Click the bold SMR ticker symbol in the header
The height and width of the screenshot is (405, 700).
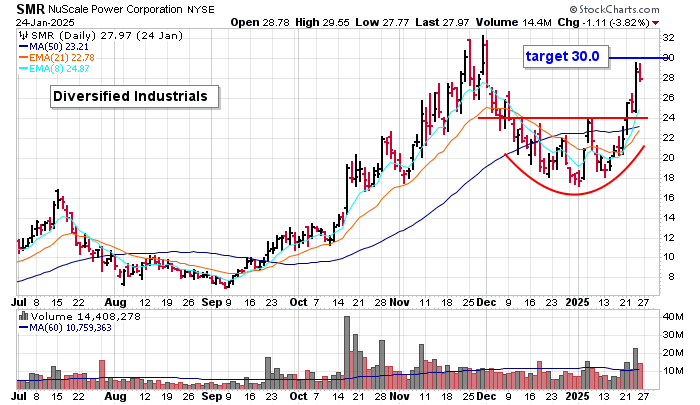[30, 9]
